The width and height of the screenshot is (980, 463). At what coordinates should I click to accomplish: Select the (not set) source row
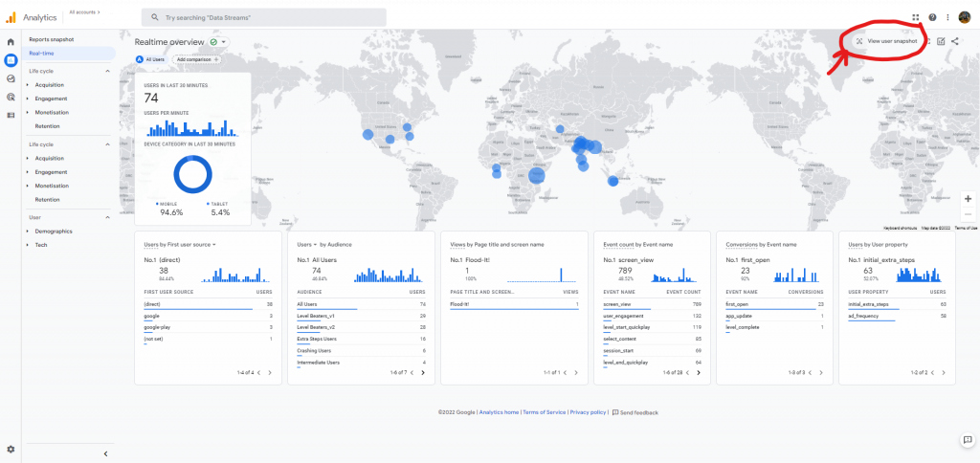pyautogui.click(x=208, y=339)
